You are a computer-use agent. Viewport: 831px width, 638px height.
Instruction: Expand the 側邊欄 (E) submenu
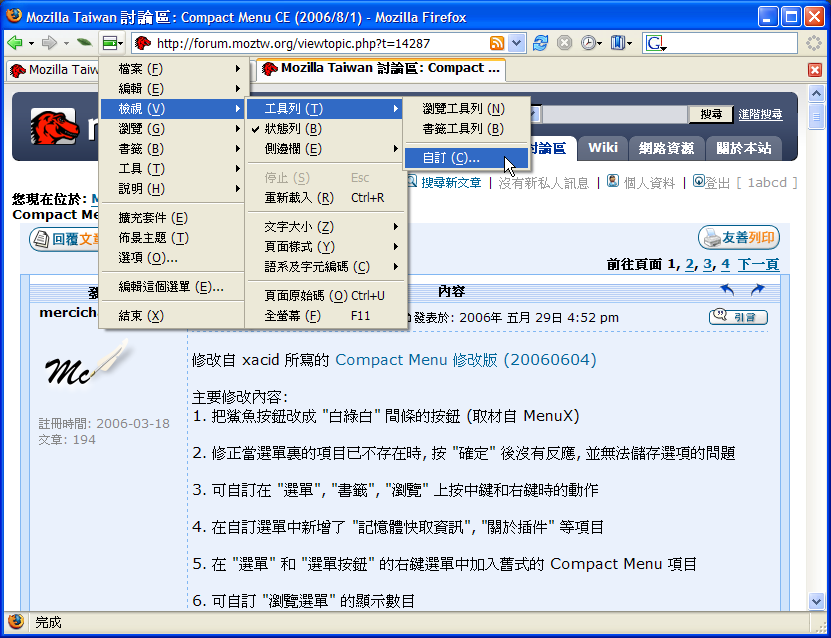coord(325,149)
